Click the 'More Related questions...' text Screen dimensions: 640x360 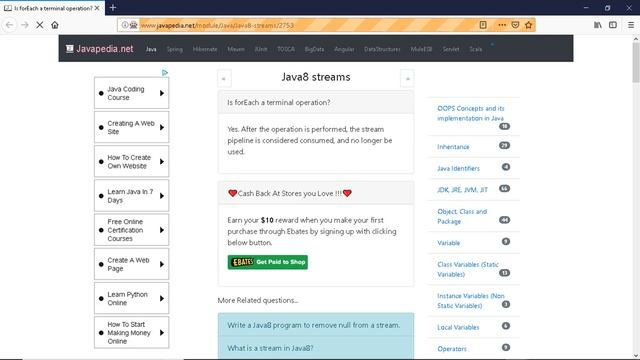coord(258,300)
